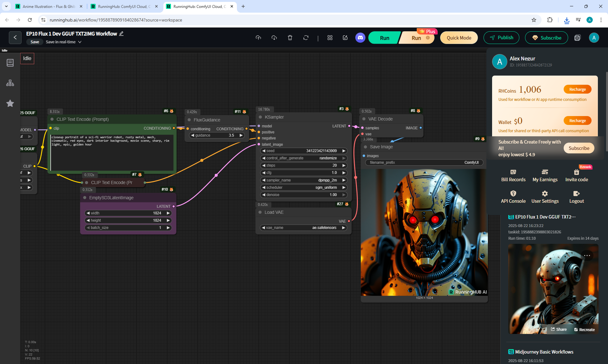The image size is (608, 364).
Task: Click the grid apps icon in toolbar
Action: point(330,38)
